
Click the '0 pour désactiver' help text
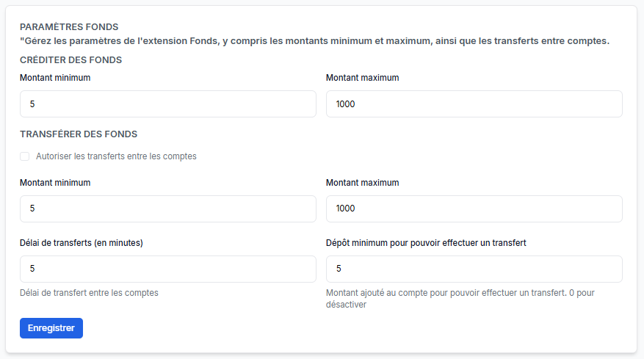[x=346, y=305]
